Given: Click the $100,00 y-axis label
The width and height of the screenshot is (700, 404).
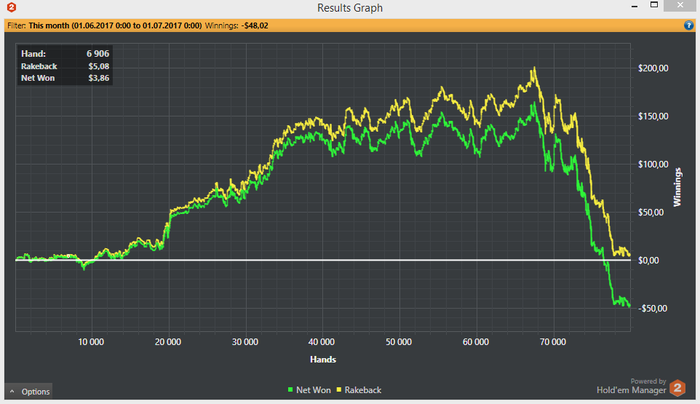Looking at the screenshot, I should [653, 164].
